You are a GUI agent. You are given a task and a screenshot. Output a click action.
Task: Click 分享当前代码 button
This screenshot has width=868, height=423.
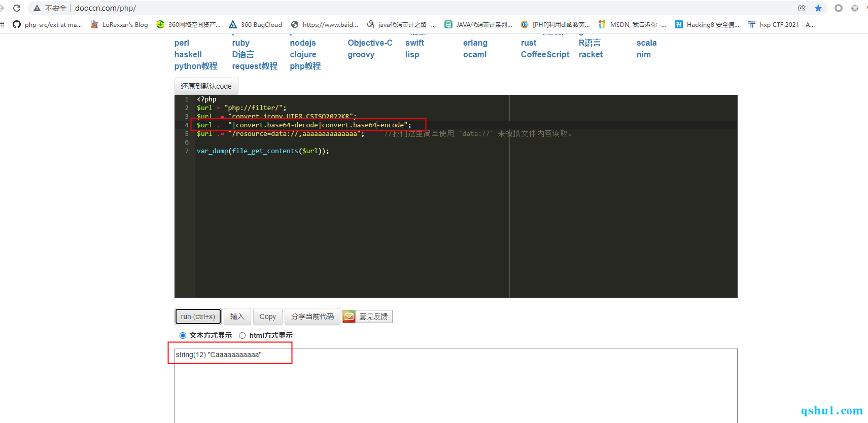(x=313, y=316)
